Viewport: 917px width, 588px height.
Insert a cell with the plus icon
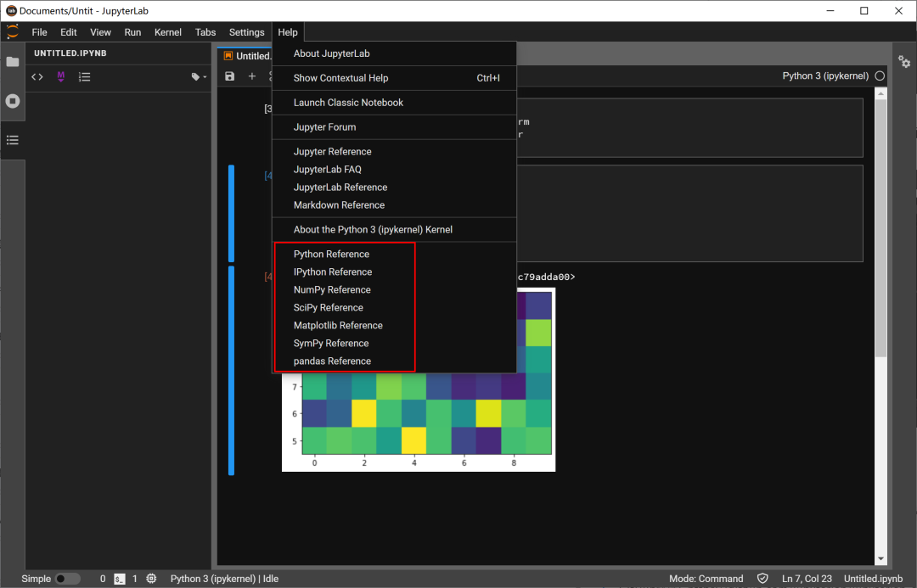coord(252,76)
